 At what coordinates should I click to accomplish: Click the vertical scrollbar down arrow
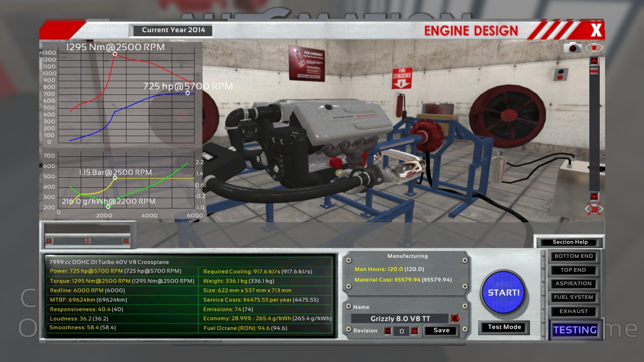click(x=594, y=196)
